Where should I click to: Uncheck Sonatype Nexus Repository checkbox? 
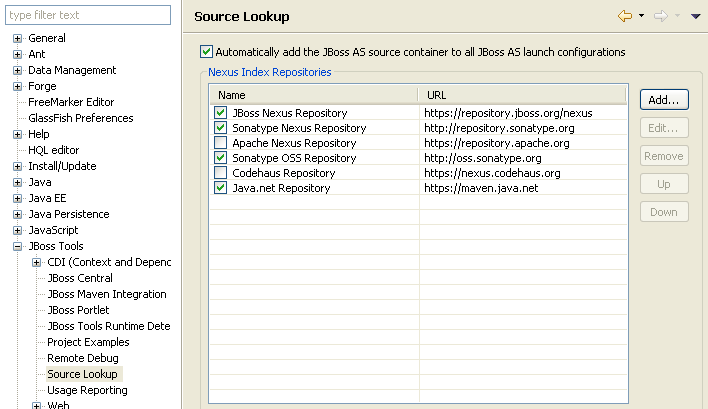[220, 128]
